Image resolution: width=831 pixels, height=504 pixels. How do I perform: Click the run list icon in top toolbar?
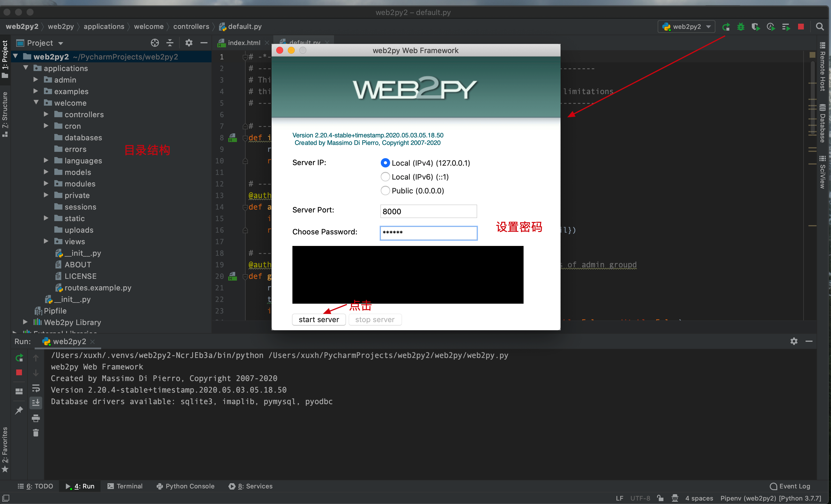pos(786,27)
